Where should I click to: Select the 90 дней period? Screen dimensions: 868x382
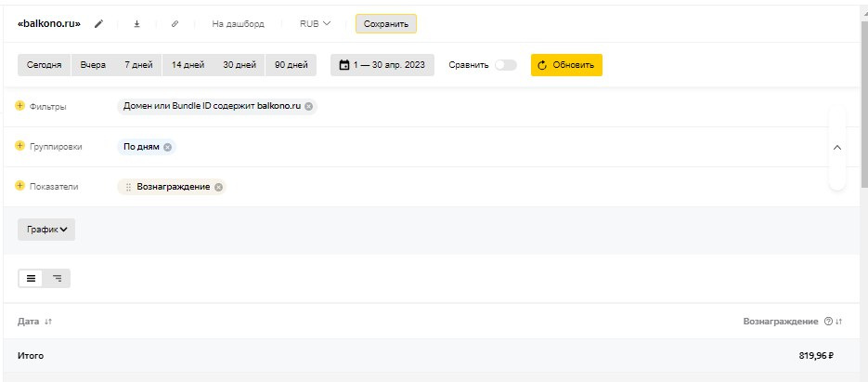pyautogui.click(x=291, y=65)
